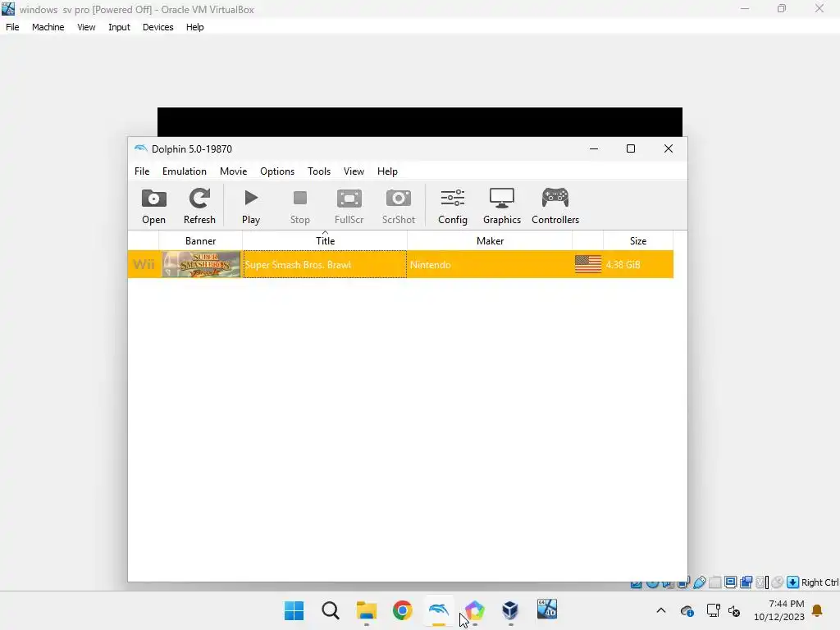Open the Emulation menu
The width and height of the screenshot is (840, 630).
185,171
